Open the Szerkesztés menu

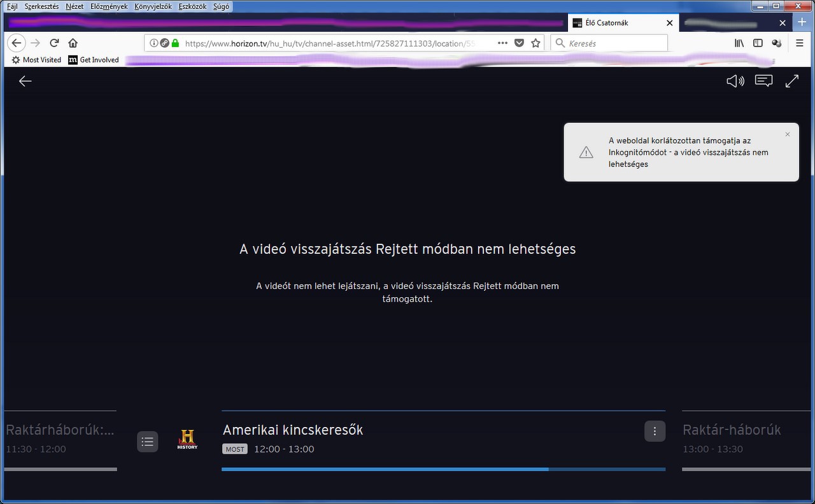pyautogui.click(x=41, y=6)
